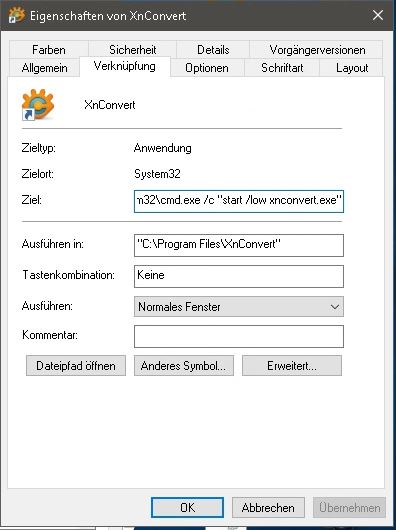Click into the Ziel text field
Image resolution: width=396 pixels, height=530 pixels.
[x=239, y=201]
